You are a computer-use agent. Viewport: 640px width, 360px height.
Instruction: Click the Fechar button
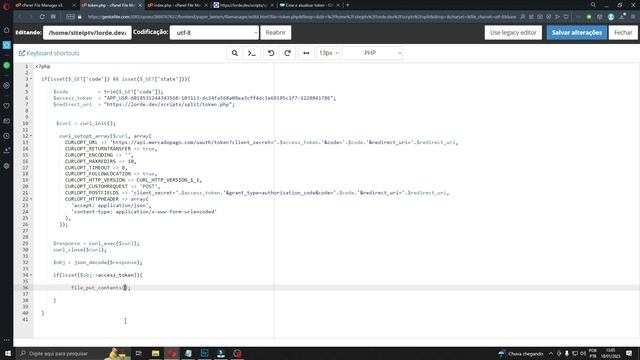623,33
